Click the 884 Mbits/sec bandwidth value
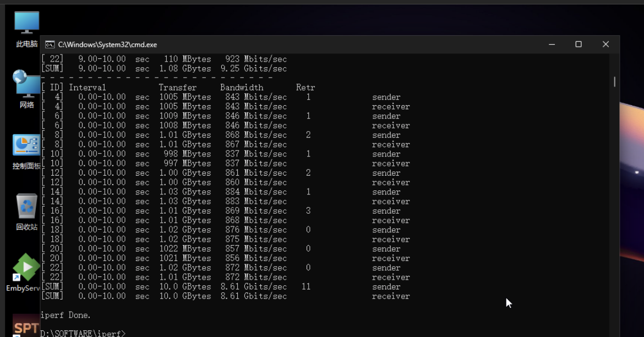 [256, 192]
